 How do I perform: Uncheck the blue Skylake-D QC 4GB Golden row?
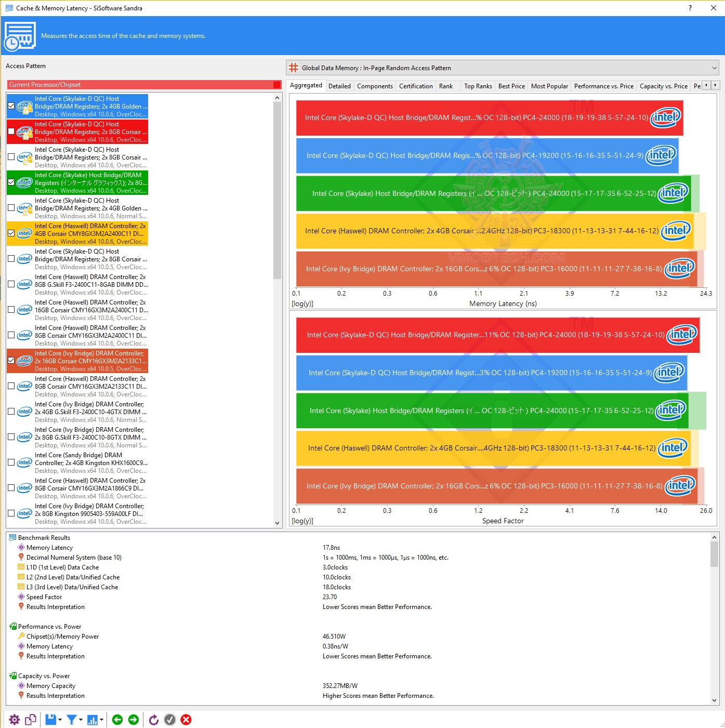point(11,106)
